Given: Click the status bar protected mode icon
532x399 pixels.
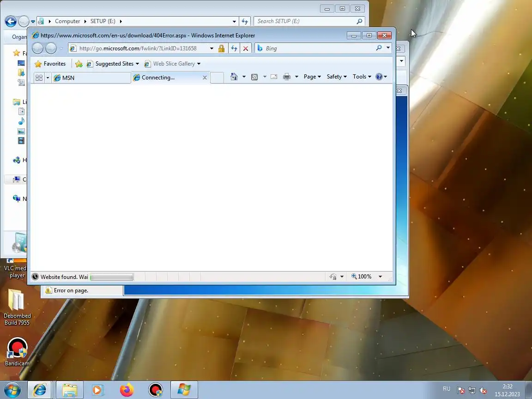Looking at the screenshot, I should click(x=333, y=277).
